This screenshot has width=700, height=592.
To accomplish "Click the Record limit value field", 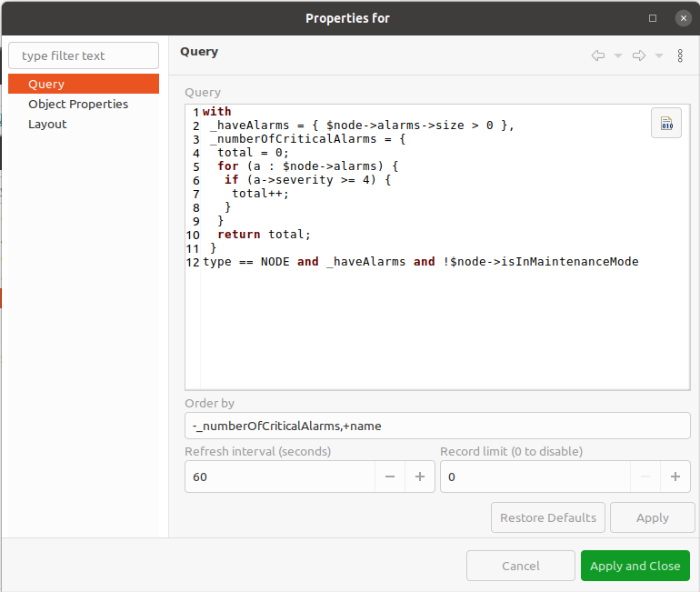I will pos(535,477).
